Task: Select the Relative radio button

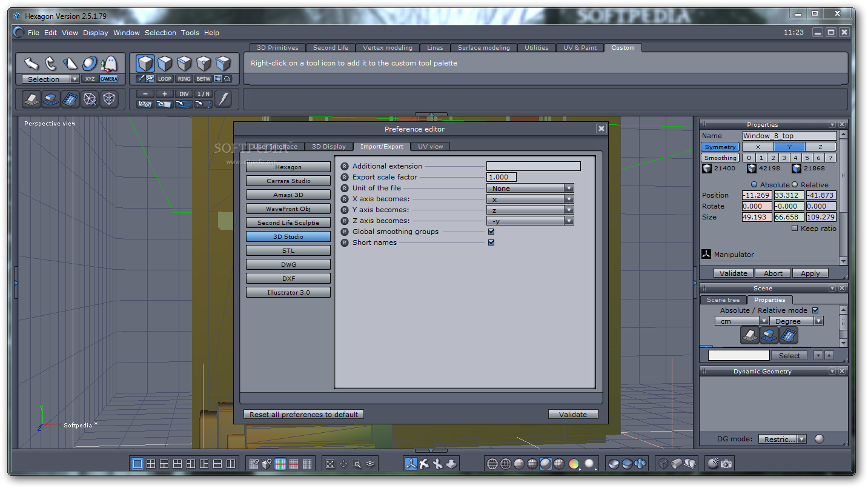Action: (x=795, y=184)
